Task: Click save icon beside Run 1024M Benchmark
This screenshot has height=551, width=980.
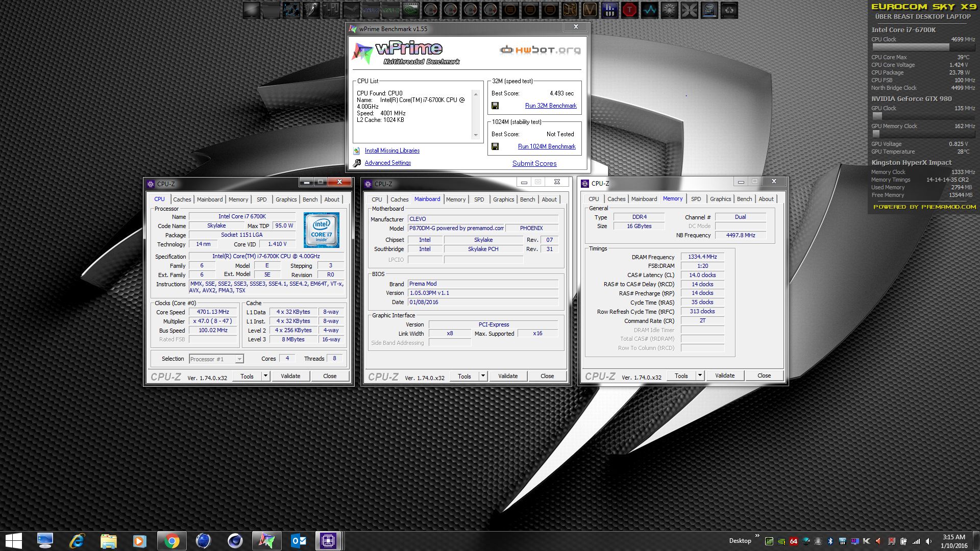Action: 495,146
